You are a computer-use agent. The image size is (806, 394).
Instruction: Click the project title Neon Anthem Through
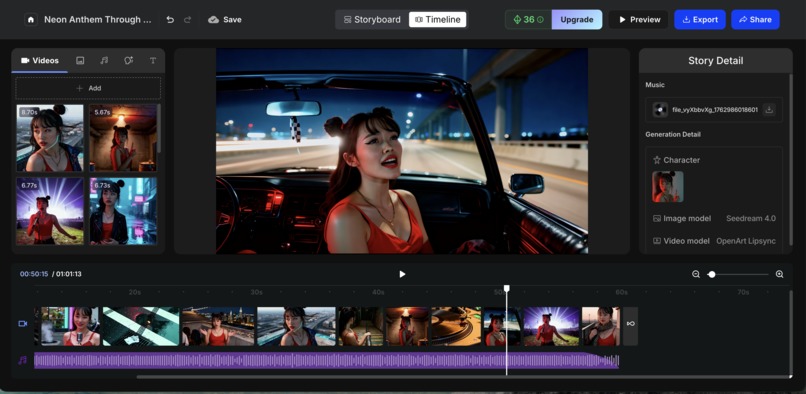pyautogui.click(x=98, y=20)
